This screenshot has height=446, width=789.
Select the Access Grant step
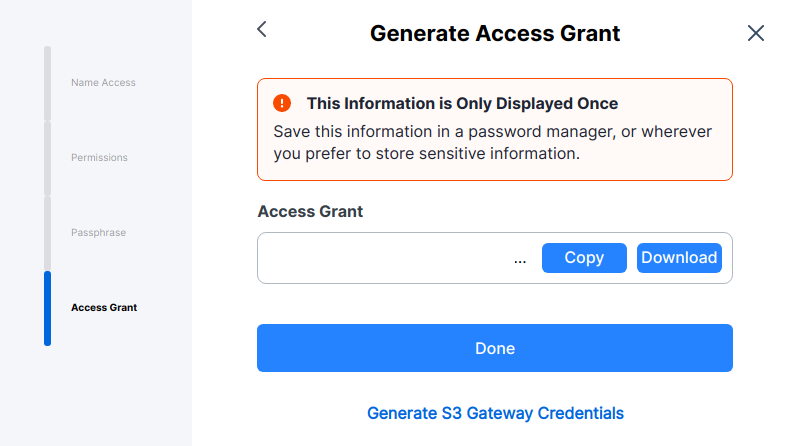(x=104, y=308)
